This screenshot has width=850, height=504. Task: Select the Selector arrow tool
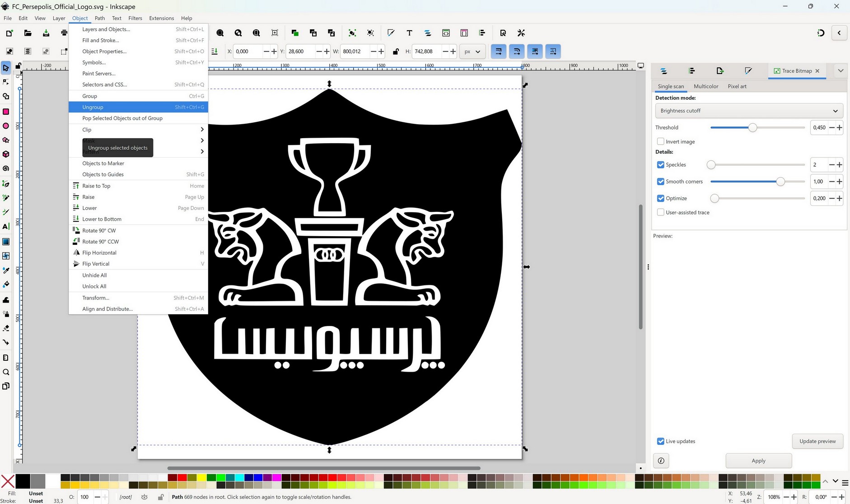[x=6, y=68]
